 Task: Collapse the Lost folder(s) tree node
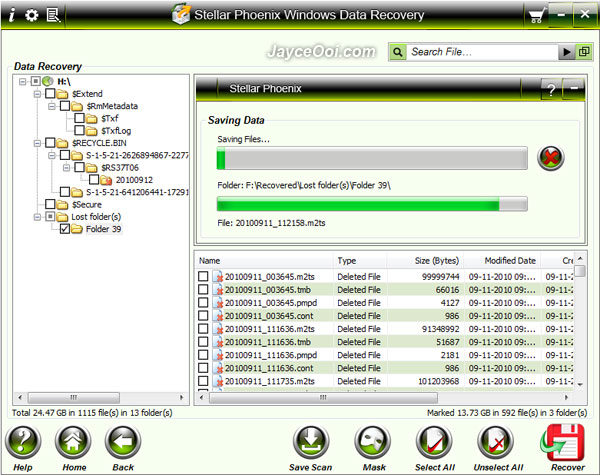click(37, 217)
